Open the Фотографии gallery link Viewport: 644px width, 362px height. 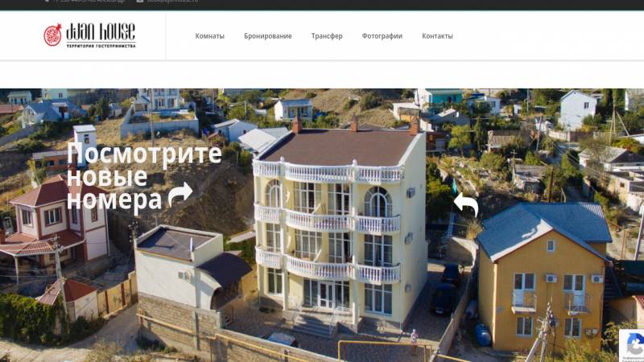click(x=382, y=36)
